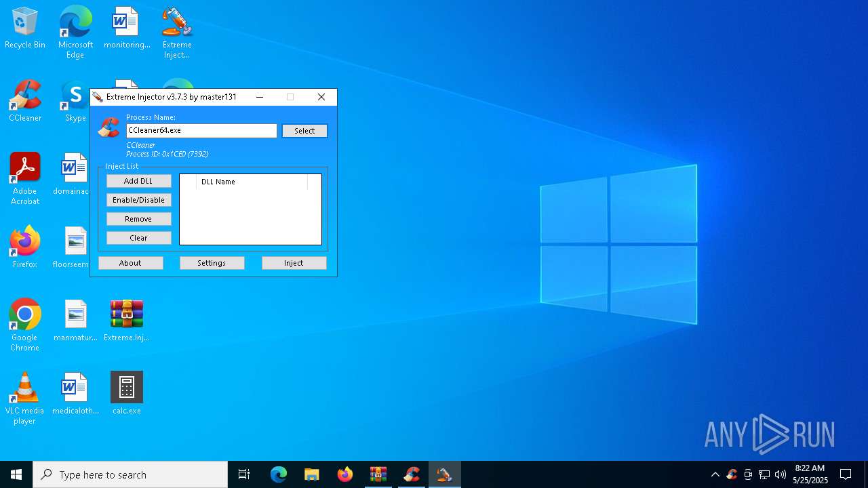This screenshot has height=488, width=868.
Task: Select the Firefox desktop shortcut
Action: (x=25, y=248)
